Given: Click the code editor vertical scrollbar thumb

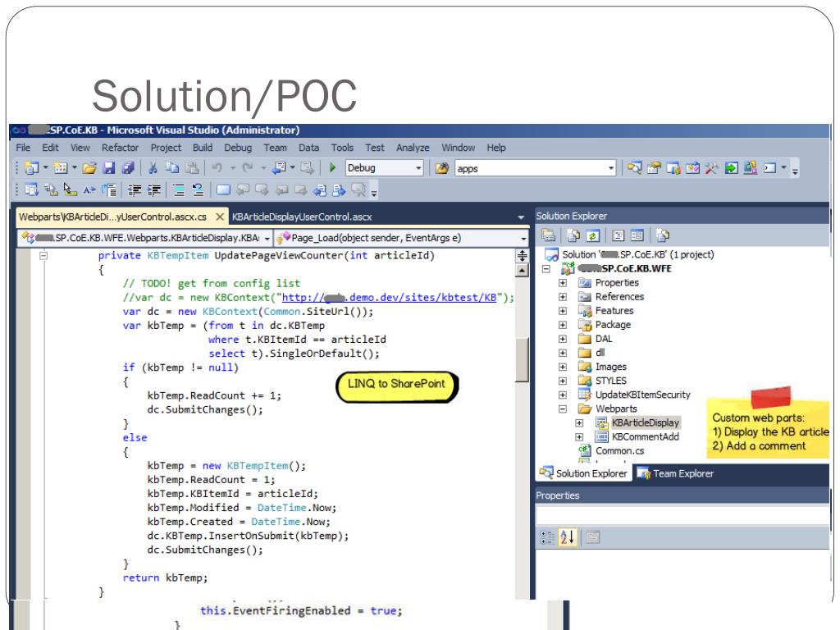Looking at the screenshot, I should click(x=522, y=359).
